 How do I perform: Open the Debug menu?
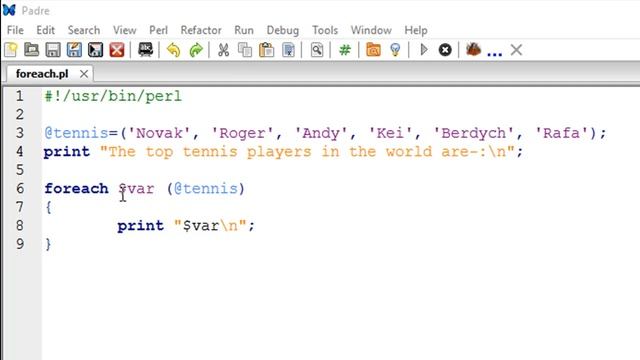tap(282, 30)
